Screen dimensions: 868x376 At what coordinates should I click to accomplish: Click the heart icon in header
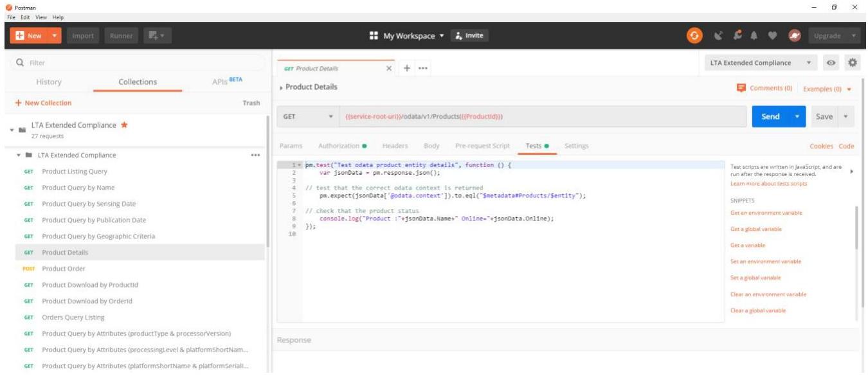tap(773, 36)
